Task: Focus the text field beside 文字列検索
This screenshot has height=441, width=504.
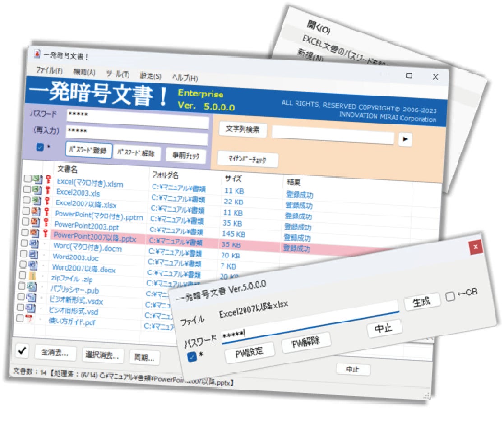Action: (333, 134)
